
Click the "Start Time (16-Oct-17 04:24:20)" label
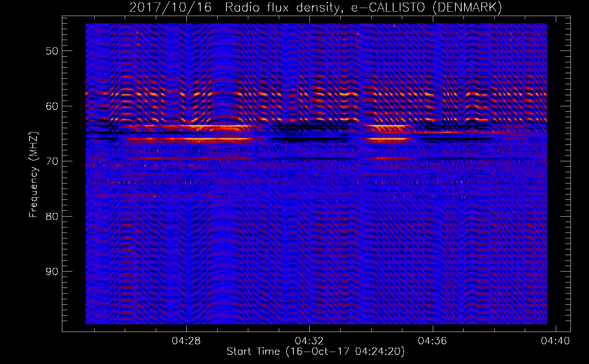[316, 352]
